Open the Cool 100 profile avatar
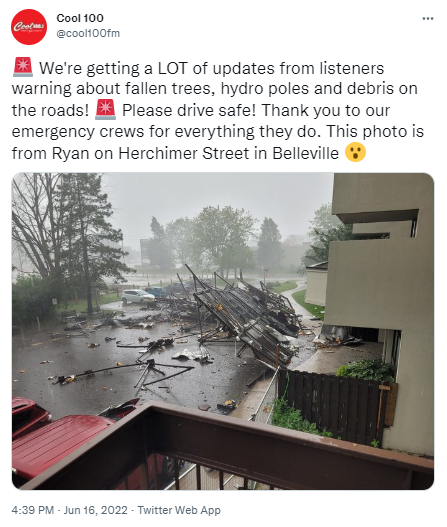The height and width of the screenshot is (527, 447). pos(29,27)
